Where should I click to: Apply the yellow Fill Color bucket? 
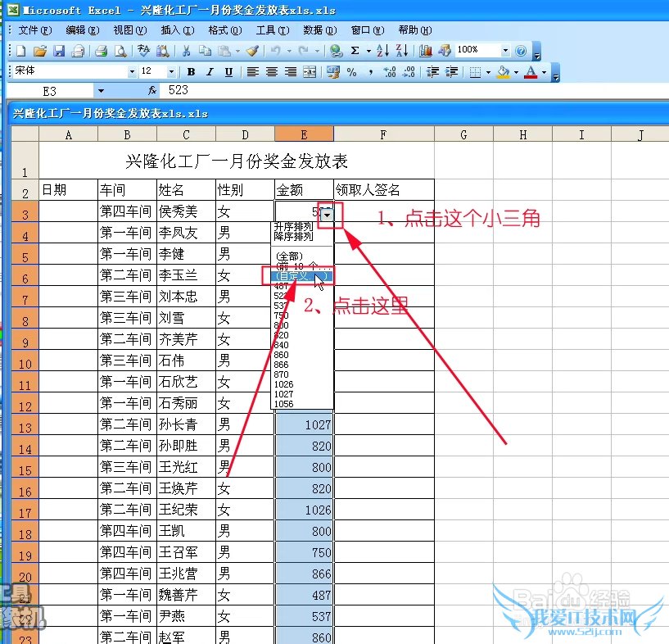[504, 72]
